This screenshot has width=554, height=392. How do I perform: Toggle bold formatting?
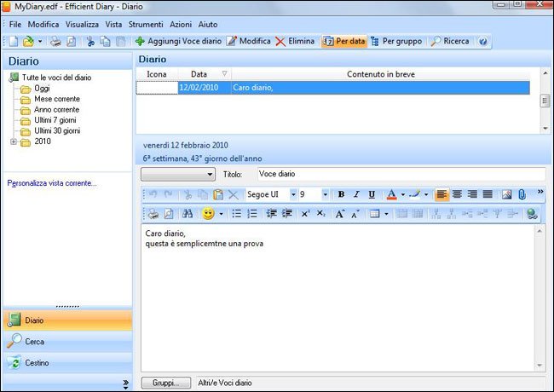[x=341, y=194]
